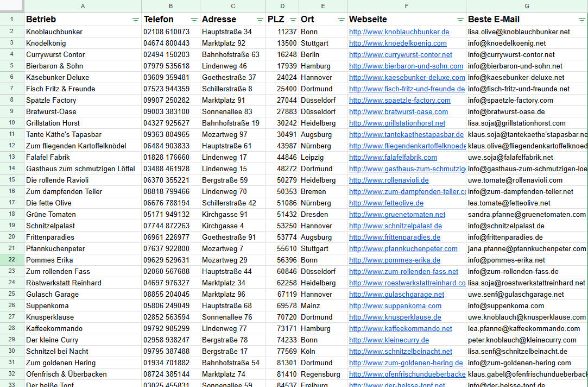
Task: Expand the Webseite filter dropdown
Action: pos(460,20)
